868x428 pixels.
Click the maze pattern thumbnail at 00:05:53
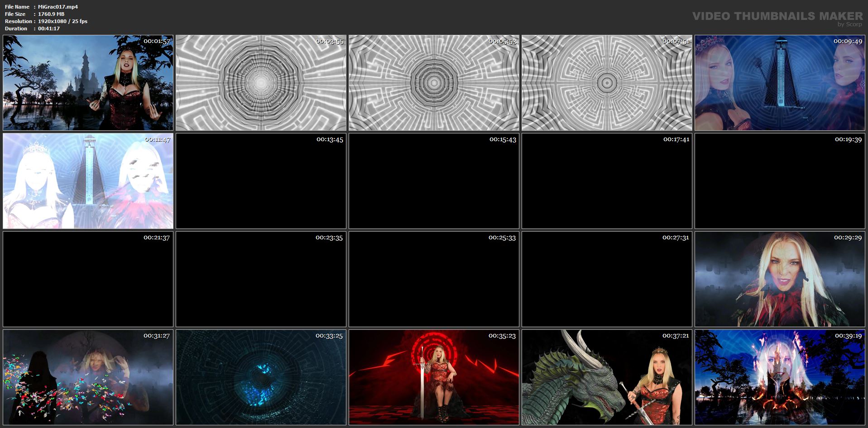(434, 83)
